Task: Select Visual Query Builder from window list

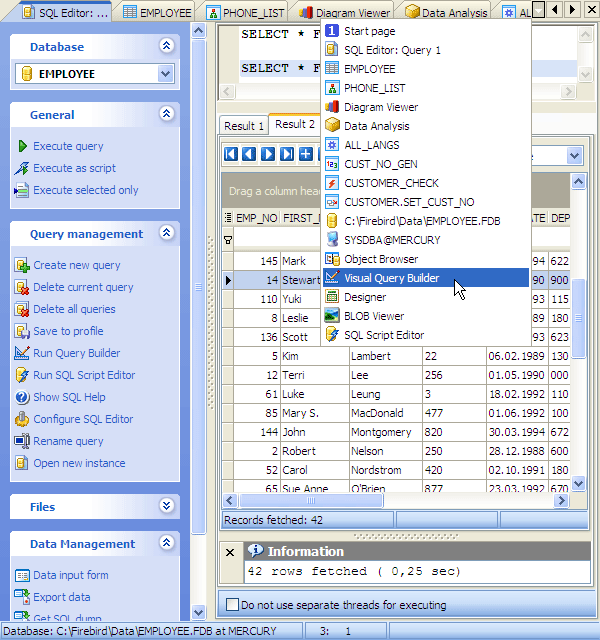Action: (x=426, y=278)
